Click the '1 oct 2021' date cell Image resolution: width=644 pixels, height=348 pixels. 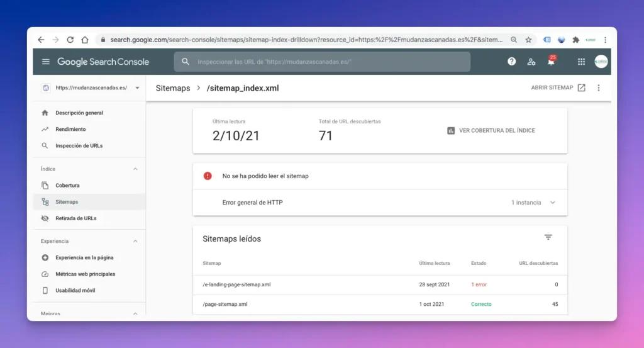(431, 305)
